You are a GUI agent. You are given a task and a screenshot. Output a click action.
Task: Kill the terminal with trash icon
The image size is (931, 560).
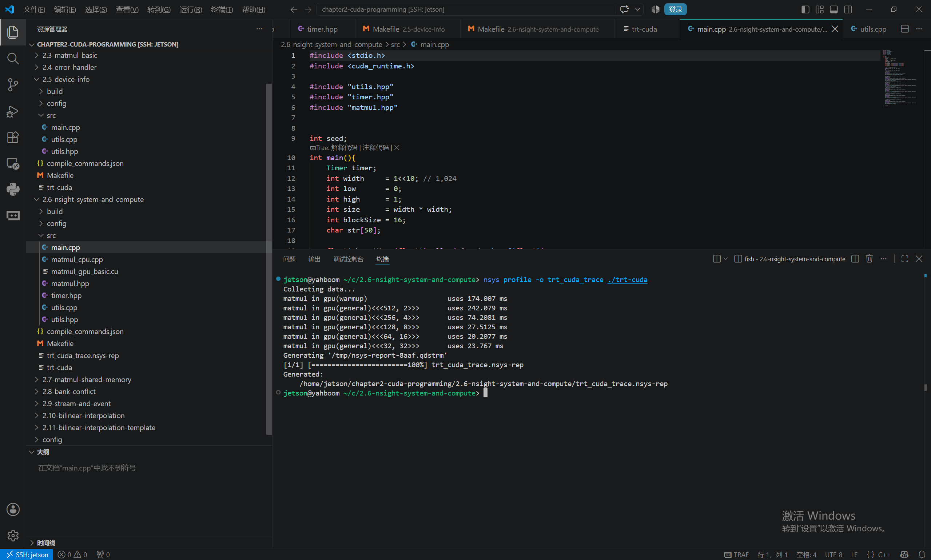pos(870,259)
